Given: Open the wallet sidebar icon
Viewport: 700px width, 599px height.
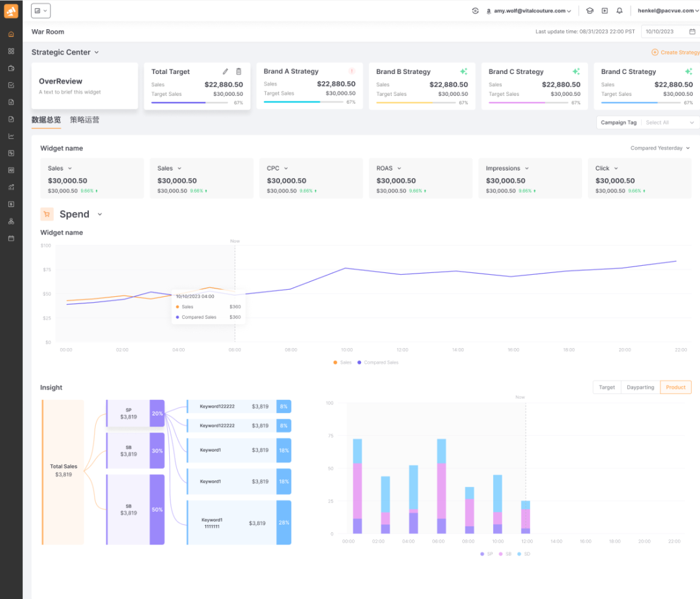Looking at the screenshot, I should [x=11, y=68].
